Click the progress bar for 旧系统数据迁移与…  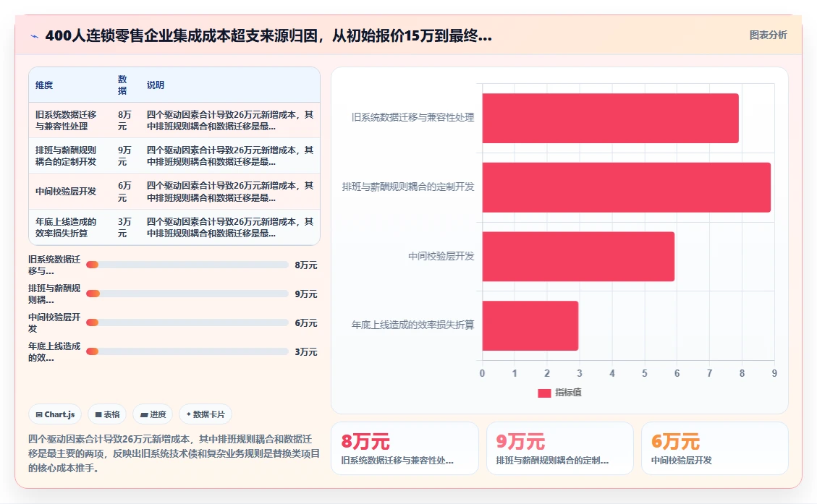(x=187, y=265)
